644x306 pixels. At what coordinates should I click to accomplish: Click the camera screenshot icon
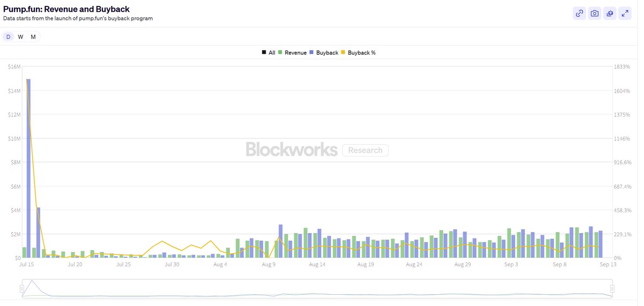[595, 13]
